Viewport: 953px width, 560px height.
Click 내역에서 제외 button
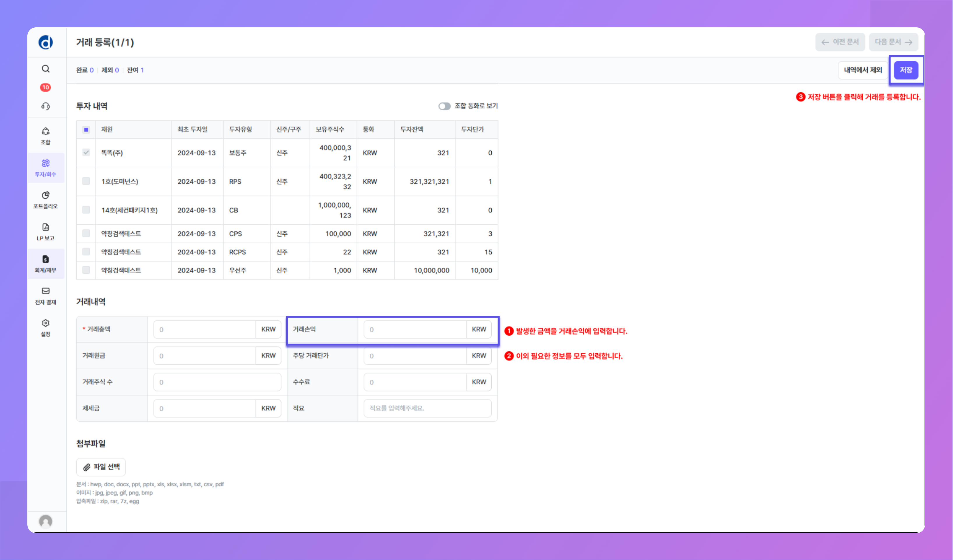pos(863,70)
